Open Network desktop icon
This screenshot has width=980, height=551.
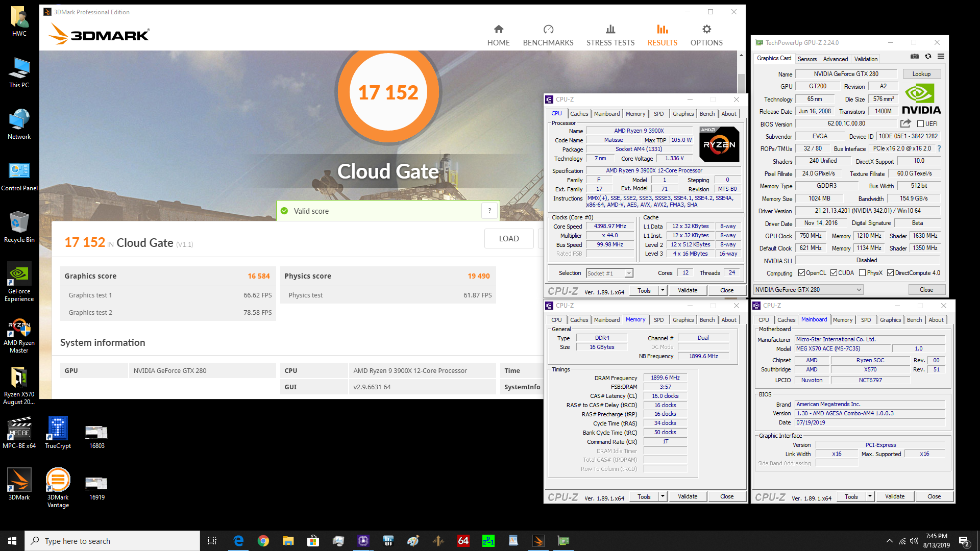[x=19, y=124]
